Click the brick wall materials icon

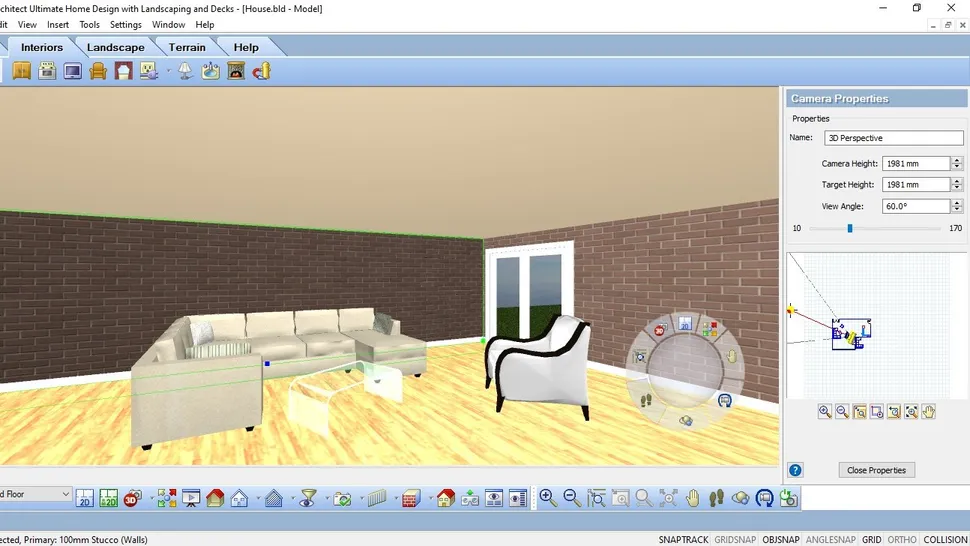[x=408, y=498]
